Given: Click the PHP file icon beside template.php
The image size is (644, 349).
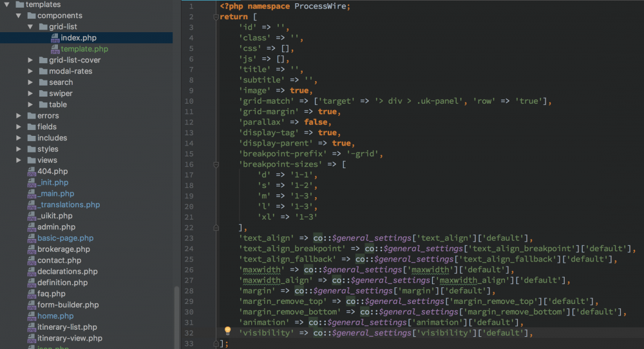Looking at the screenshot, I should (55, 49).
